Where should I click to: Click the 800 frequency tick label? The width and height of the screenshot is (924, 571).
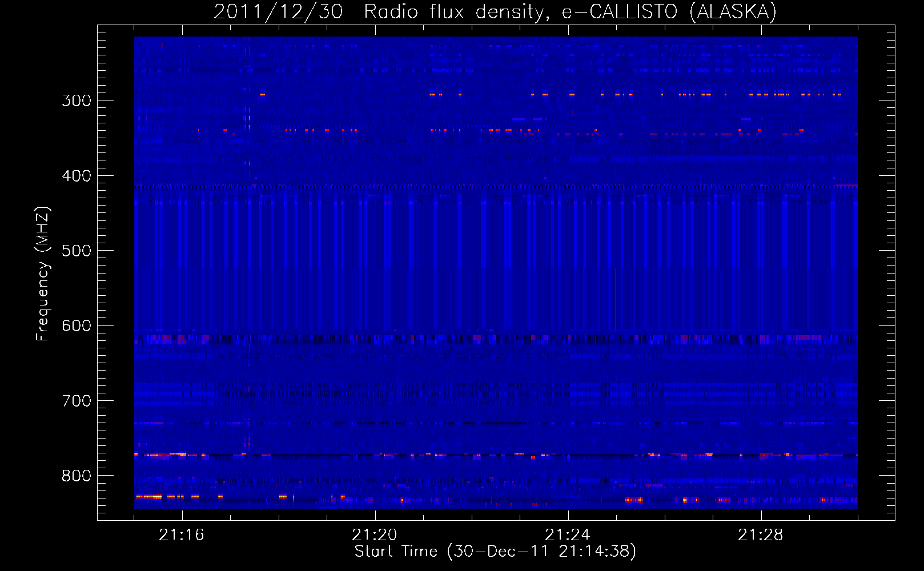coord(77,476)
